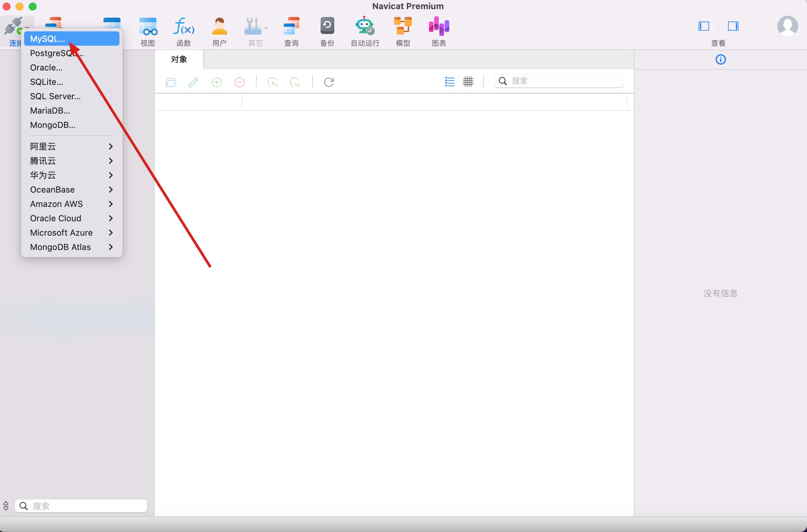
Task: Open the Model (模型) toolbar icon
Action: [403, 26]
